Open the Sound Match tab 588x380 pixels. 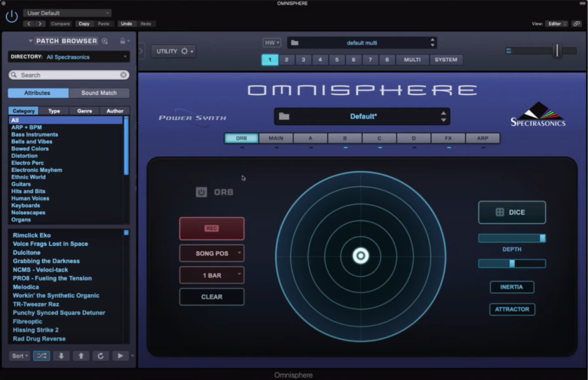[99, 93]
